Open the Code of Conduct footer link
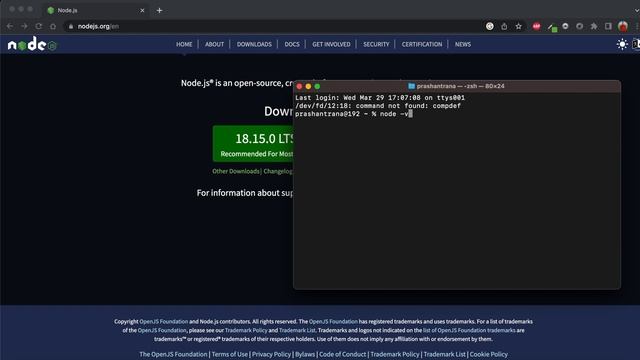This screenshot has height=360, width=640. pyautogui.click(x=342, y=354)
